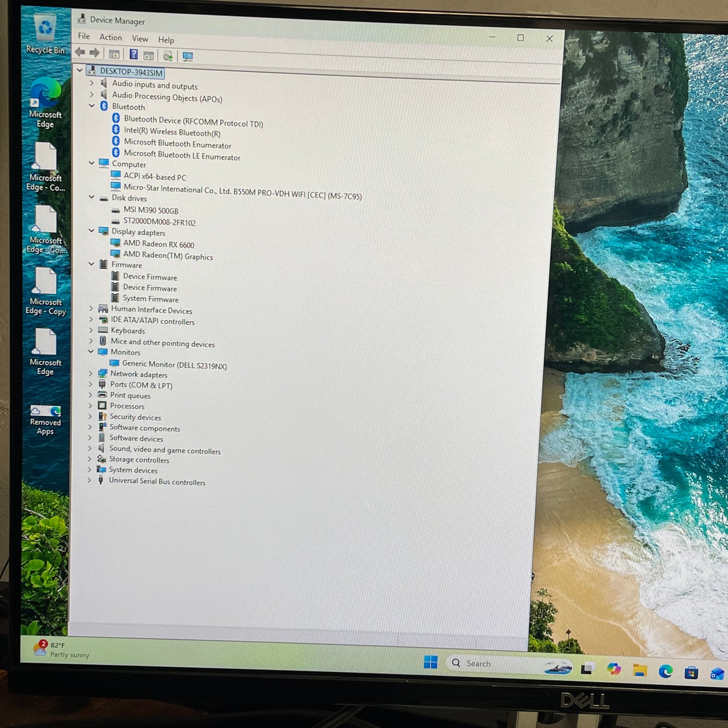Expand the Network adapters category

coord(90,373)
